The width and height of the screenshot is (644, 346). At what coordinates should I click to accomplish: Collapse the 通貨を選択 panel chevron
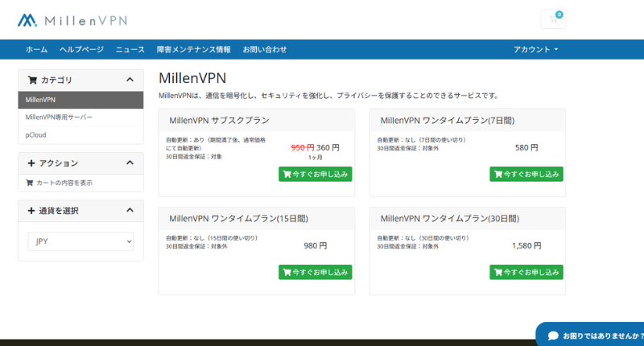(130, 210)
